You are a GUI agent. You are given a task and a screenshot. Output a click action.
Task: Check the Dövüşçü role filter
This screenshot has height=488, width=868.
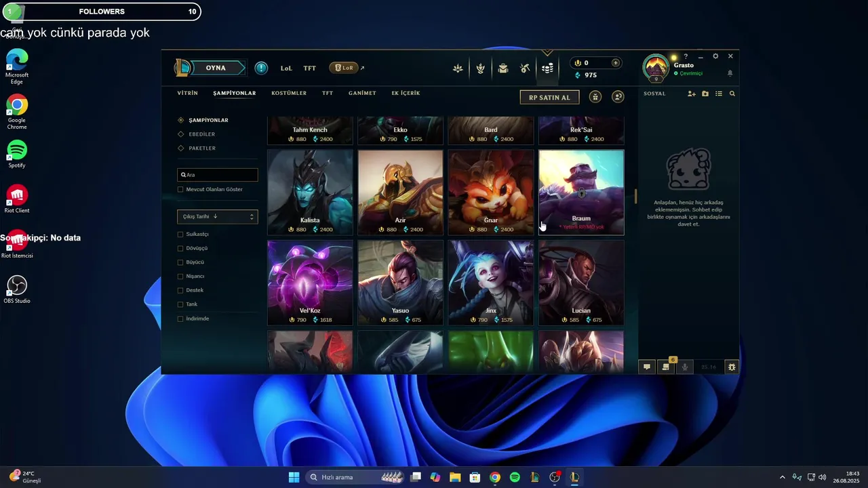pos(180,249)
